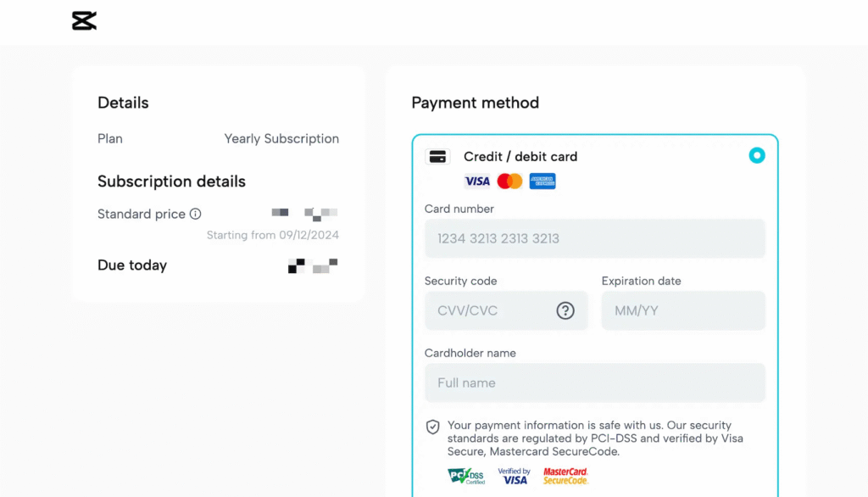Click the credit card icon
This screenshot has width=868, height=497.
437,156
